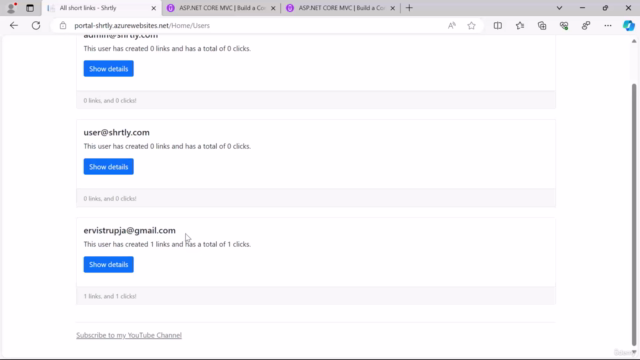Add this page to favorites star

click(x=471, y=25)
